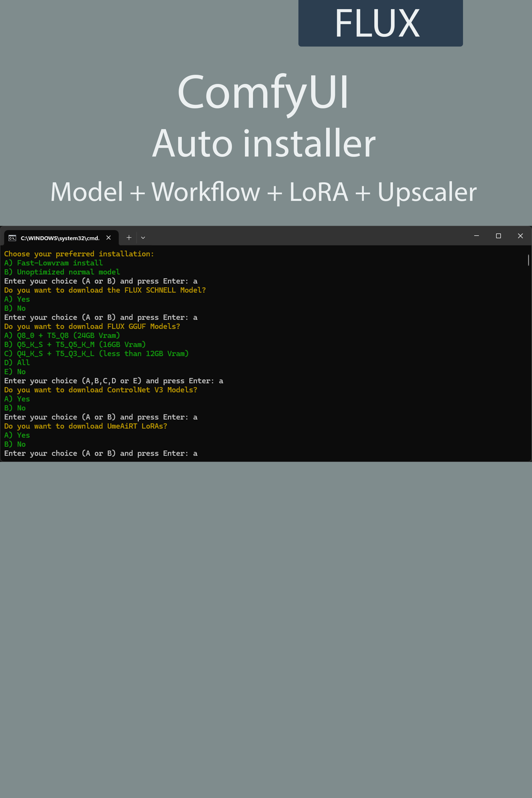532x798 pixels.
Task: Click the UmeAiRT LoRAs download question line
Action: (x=86, y=426)
